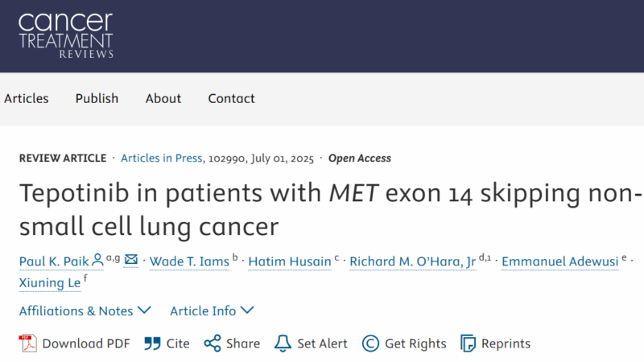Open the Publish menu

click(97, 98)
